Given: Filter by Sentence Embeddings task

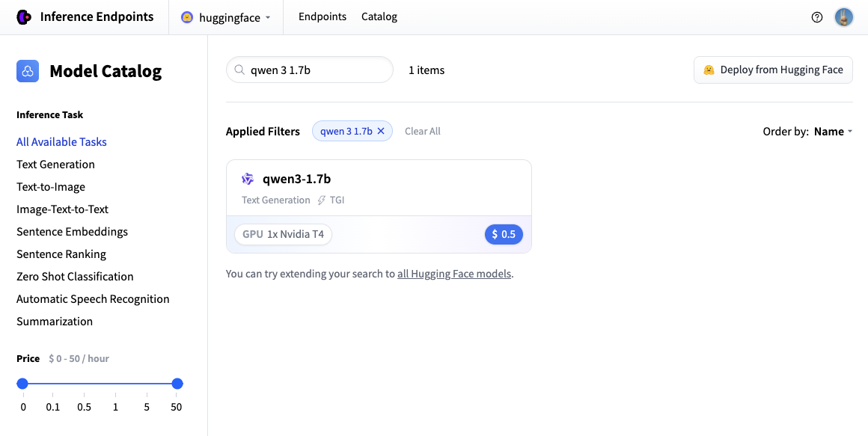Looking at the screenshot, I should click(x=72, y=231).
